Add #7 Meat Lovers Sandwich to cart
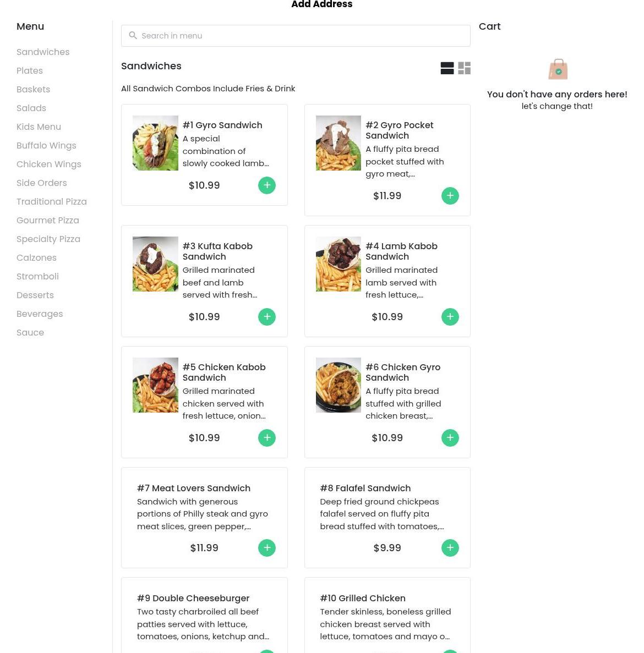644x653 pixels. [x=266, y=547]
